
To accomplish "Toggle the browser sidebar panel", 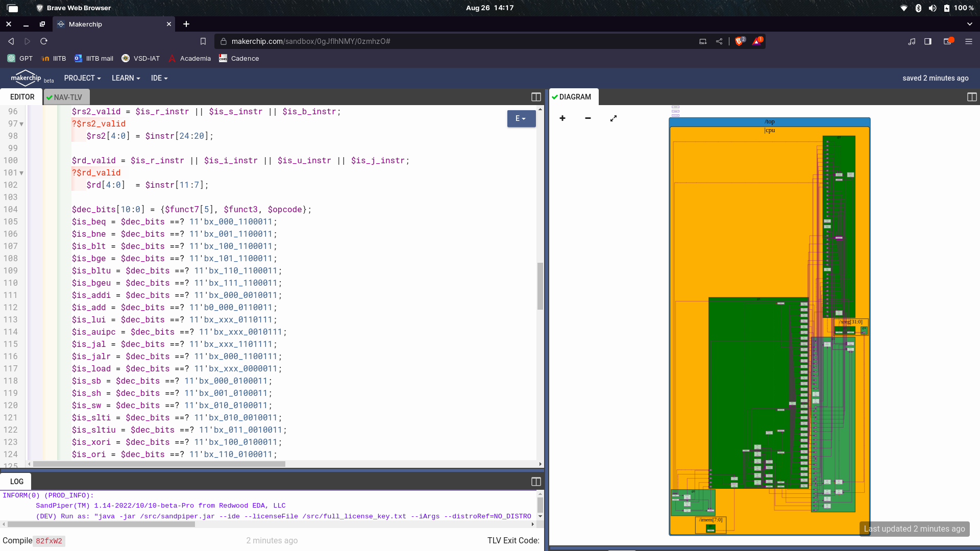I will click(x=928, y=41).
